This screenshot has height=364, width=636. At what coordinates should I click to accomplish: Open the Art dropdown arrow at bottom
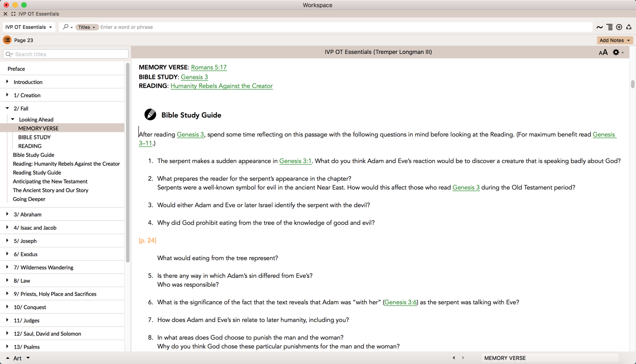(28, 358)
